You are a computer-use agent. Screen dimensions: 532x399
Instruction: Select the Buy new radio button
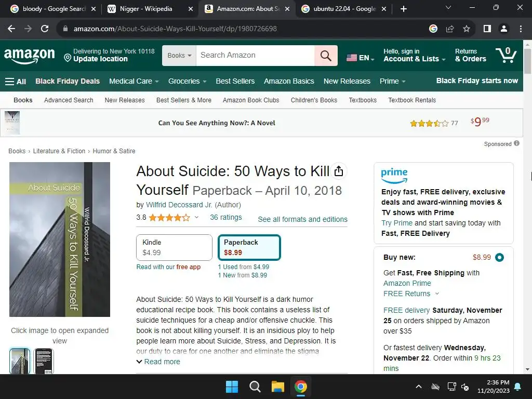click(x=499, y=258)
